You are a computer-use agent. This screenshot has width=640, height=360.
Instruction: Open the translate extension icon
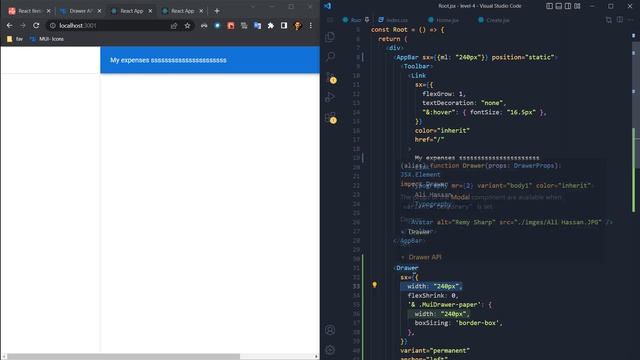[x=257, y=25]
